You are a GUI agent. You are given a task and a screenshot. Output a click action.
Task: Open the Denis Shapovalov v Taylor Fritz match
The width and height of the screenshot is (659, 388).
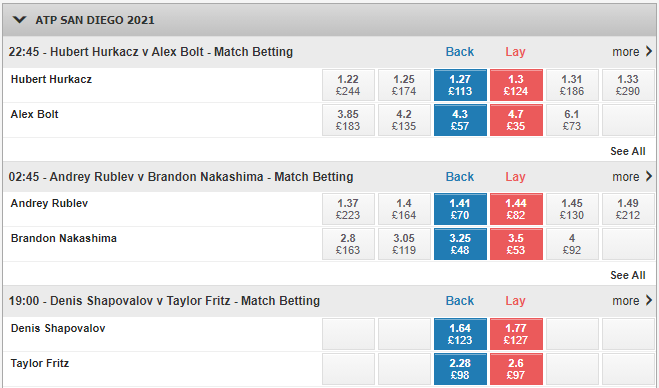[x=164, y=301]
